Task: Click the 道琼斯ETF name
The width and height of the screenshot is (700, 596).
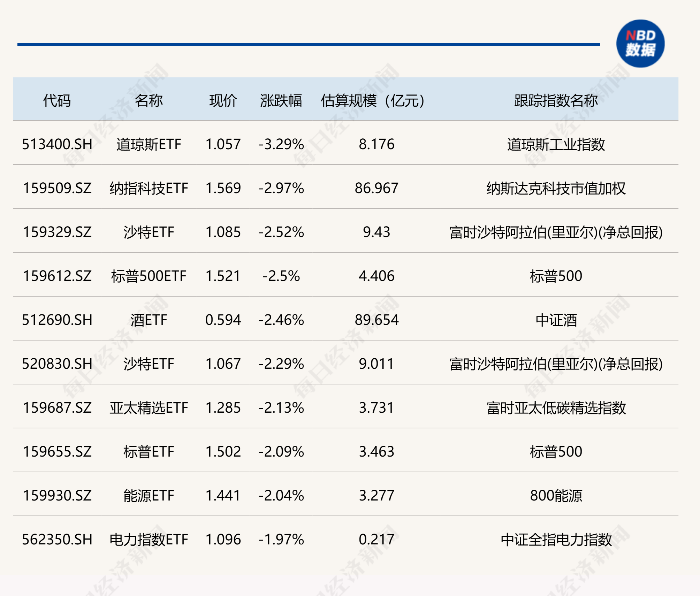Action: click(x=149, y=144)
